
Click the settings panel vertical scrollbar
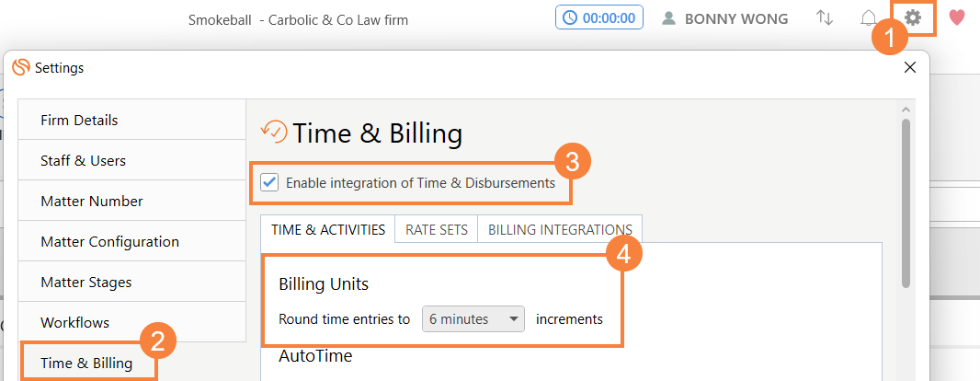[x=906, y=203]
